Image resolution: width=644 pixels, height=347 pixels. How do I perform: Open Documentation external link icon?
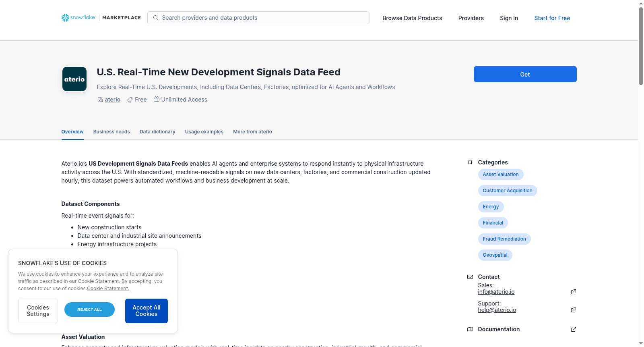pos(574,329)
